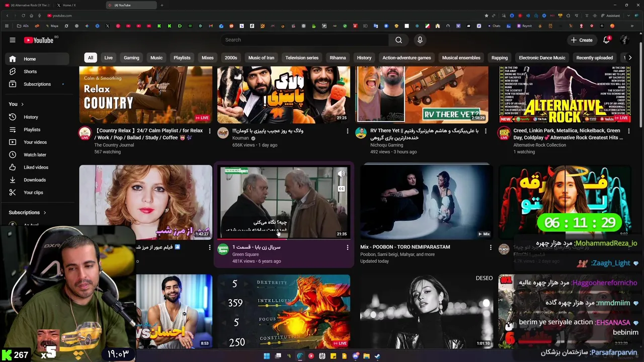Open Steam from the taskbar
This screenshot has width=644, height=362.
tap(377, 356)
